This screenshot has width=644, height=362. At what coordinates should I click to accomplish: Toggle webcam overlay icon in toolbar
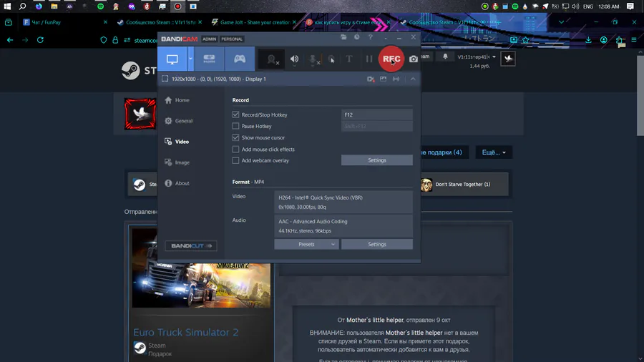point(271,59)
